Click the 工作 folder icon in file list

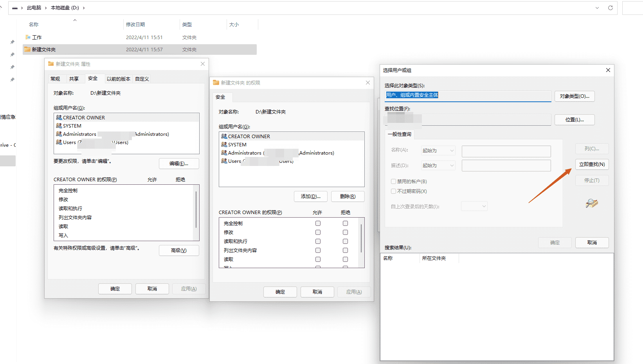pos(28,37)
